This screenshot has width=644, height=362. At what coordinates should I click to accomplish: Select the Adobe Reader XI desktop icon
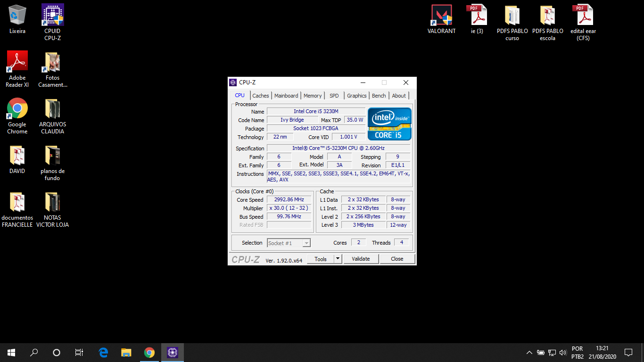(x=17, y=69)
